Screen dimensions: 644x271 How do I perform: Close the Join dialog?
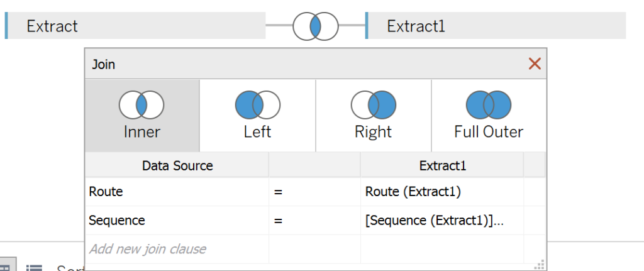pos(535,64)
